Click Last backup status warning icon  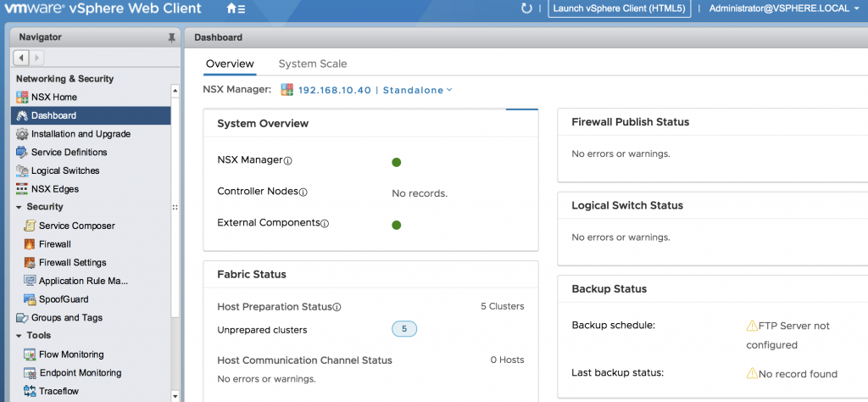(x=752, y=373)
